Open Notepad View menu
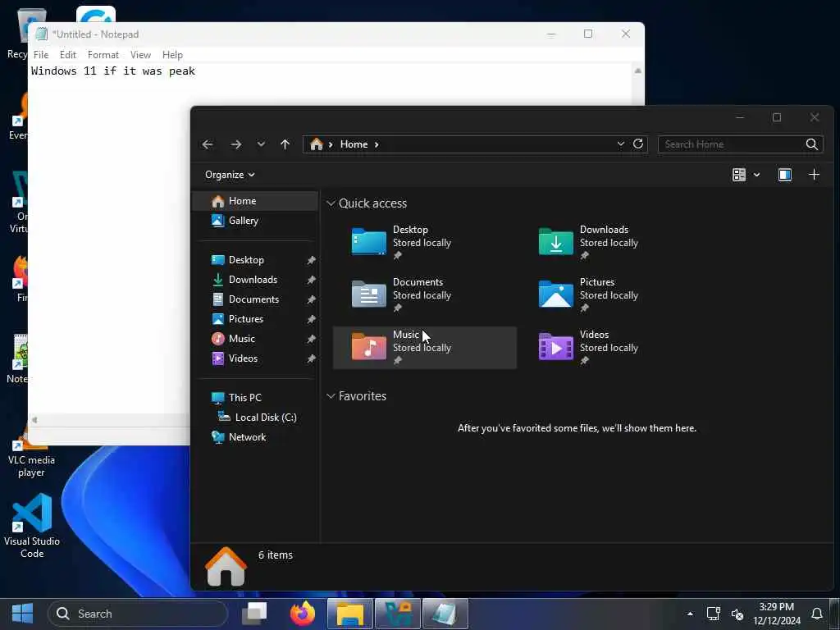The image size is (840, 630). point(140,55)
